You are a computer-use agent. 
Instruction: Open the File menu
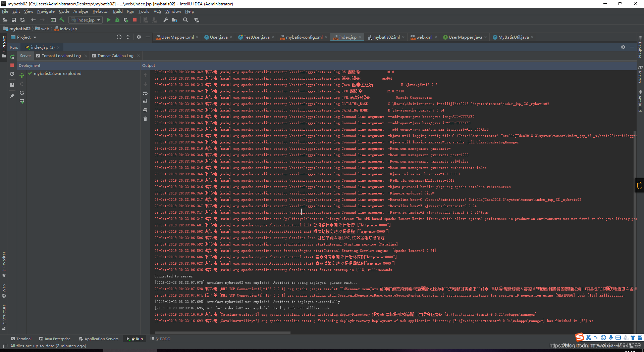(x=5, y=11)
